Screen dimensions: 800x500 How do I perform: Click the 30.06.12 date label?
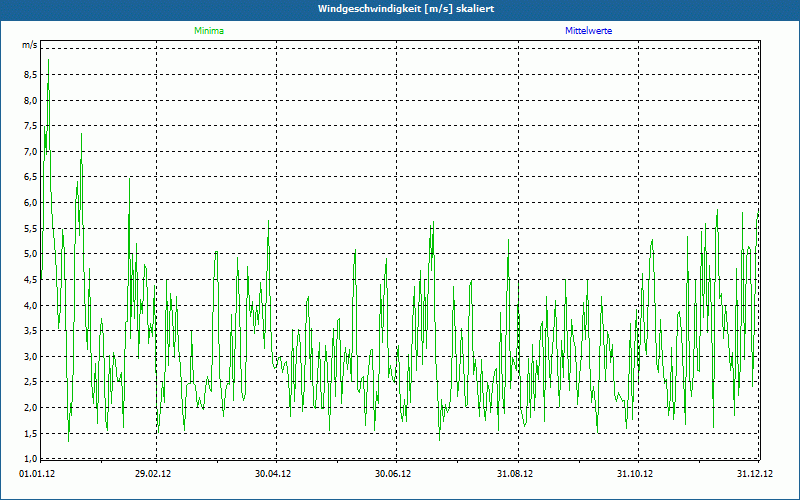(393, 474)
